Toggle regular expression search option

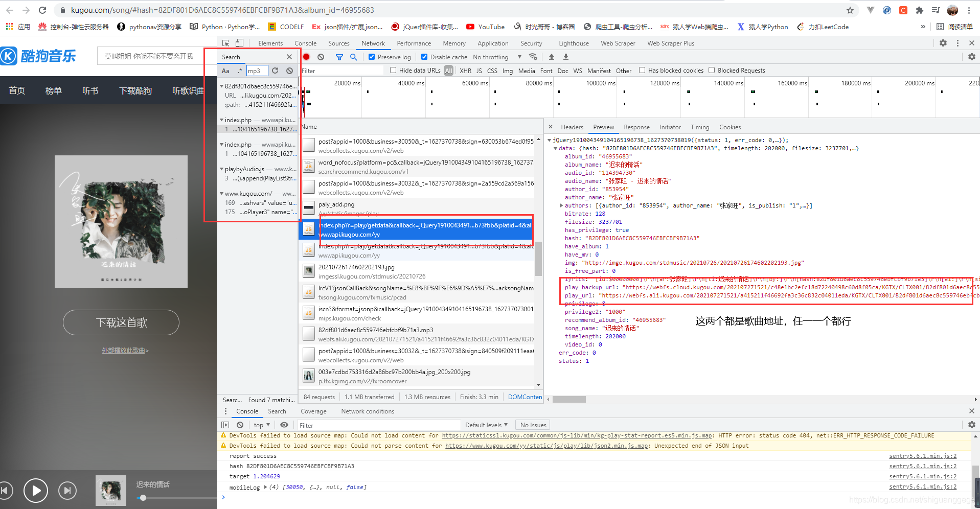pyautogui.click(x=239, y=71)
